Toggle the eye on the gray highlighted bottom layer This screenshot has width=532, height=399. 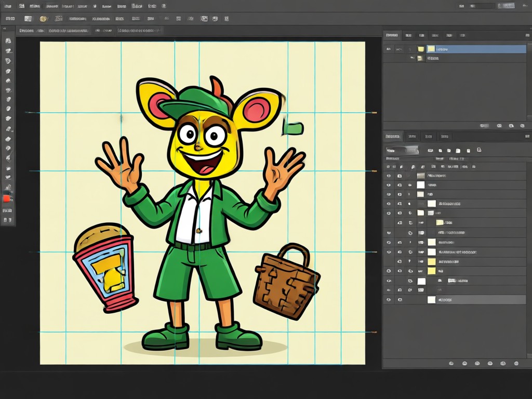[x=389, y=300]
